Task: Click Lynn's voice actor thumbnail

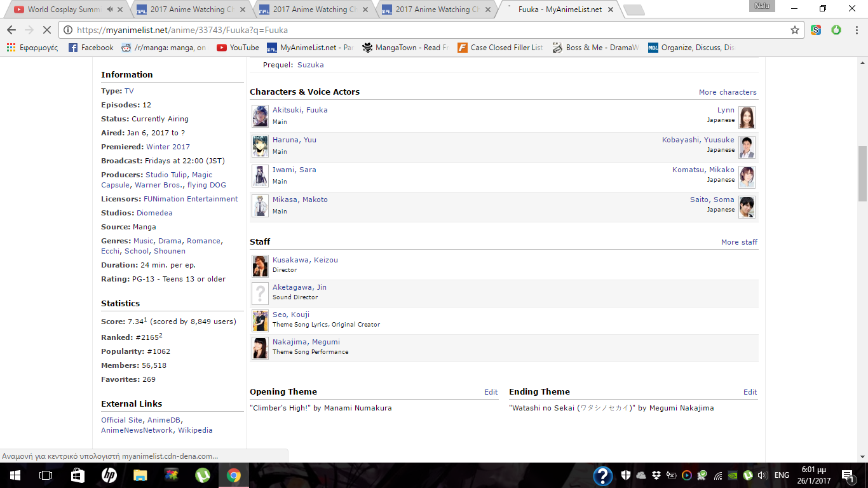Action: pyautogui.click(x=747, y=117)
